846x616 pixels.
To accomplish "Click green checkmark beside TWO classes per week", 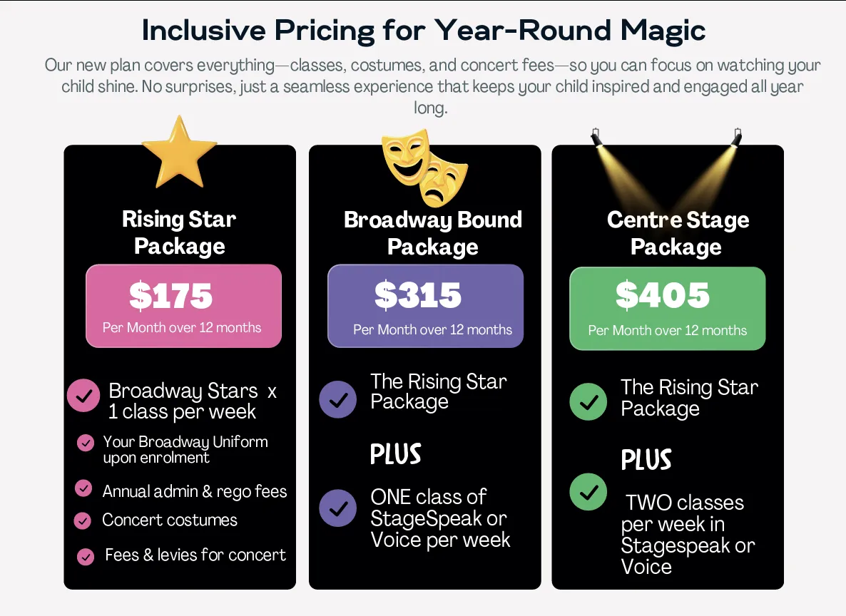I will click(588, 492).
